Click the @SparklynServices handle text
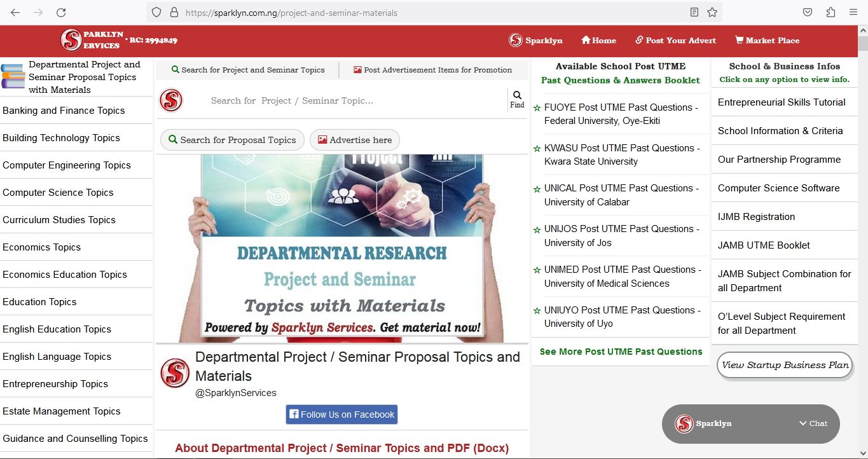This screenshot has height=459, width=868. point(236,393)
